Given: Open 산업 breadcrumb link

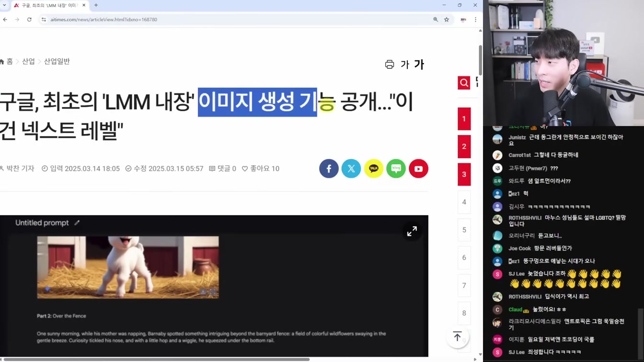Looking at the screenshot, I should 28,61.
